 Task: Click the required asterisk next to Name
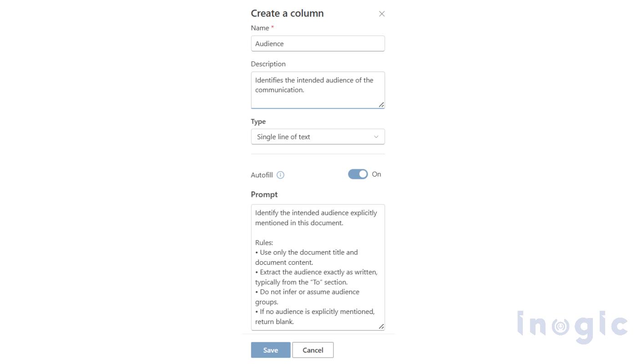coord(272,27)
